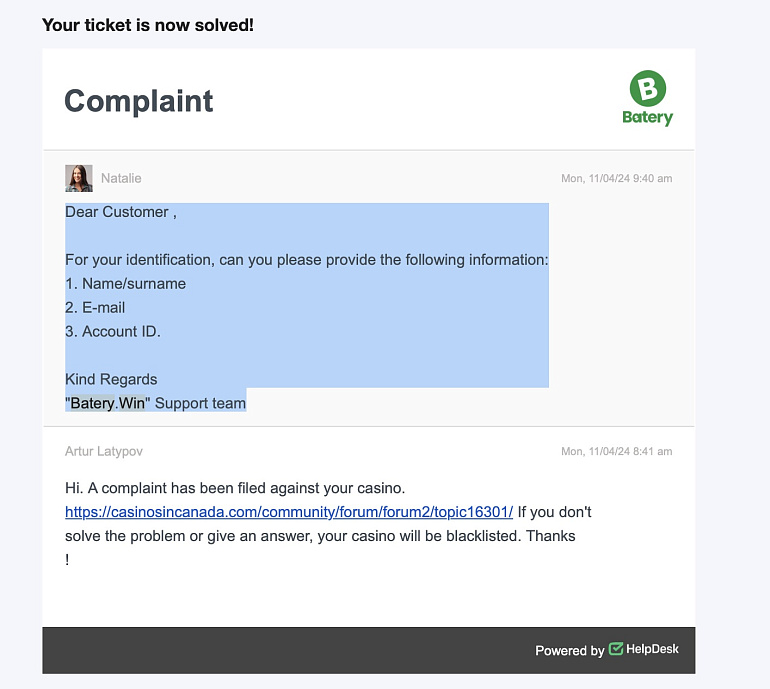Screen dimensions: 770x689
Task: Click Natalie's avatar photo
Action: point(79,178)
